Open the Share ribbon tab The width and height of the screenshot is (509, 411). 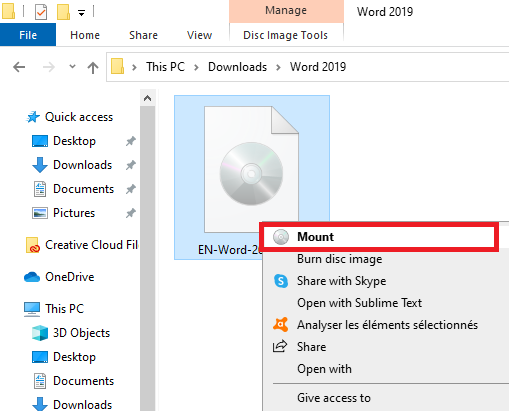(143, 35)
